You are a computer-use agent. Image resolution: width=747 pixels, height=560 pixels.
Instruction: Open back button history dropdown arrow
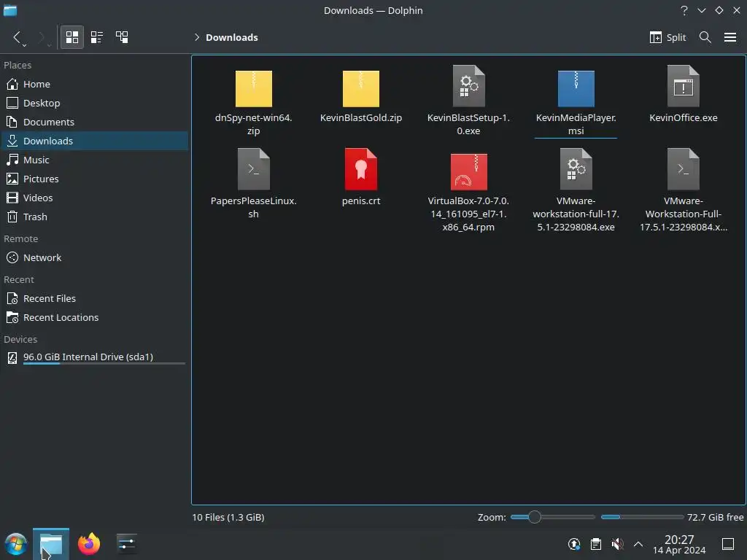pyautogui.click(x=24, y=45)
